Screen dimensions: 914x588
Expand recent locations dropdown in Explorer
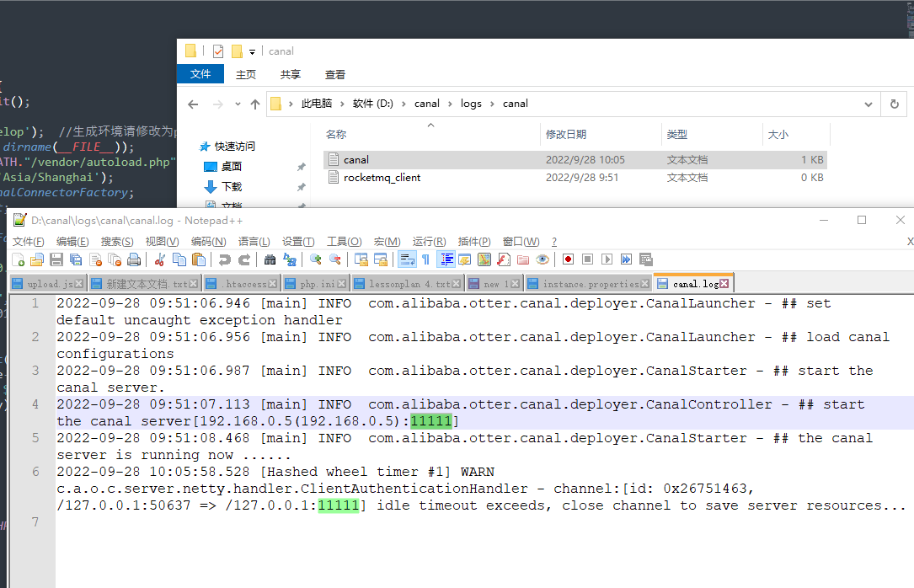(x=238, y=104)
